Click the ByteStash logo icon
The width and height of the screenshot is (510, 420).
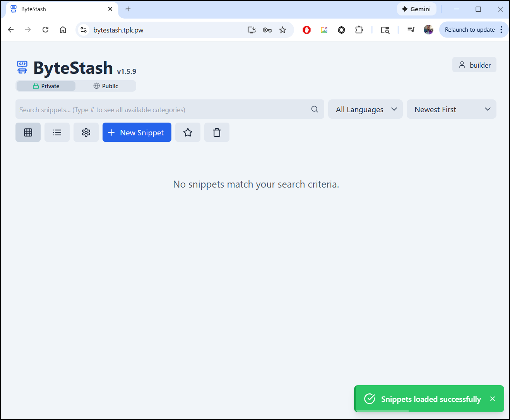tap(22, 67)
